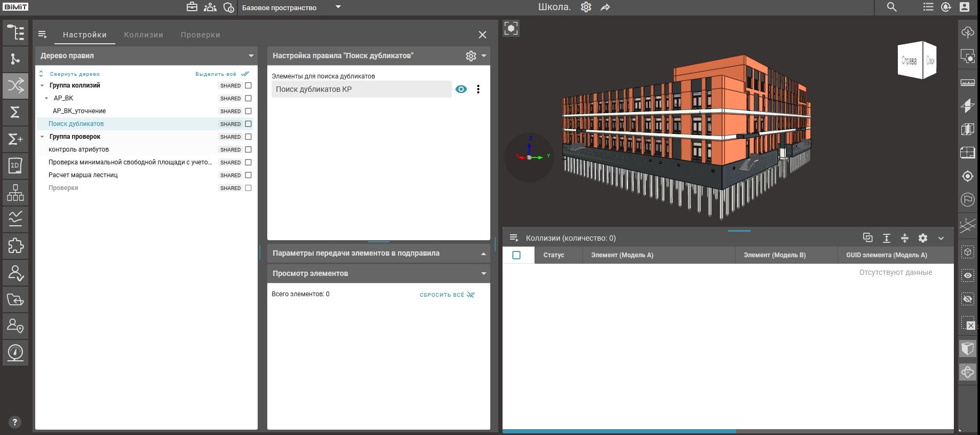The image size is (980, 435).
Task: Check the box for Поиск дубликатов rule
Action: pos(248,124)
